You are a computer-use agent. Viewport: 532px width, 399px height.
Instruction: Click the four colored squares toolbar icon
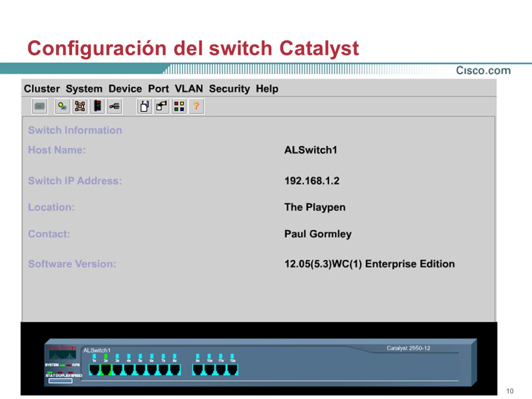[179, 106]
